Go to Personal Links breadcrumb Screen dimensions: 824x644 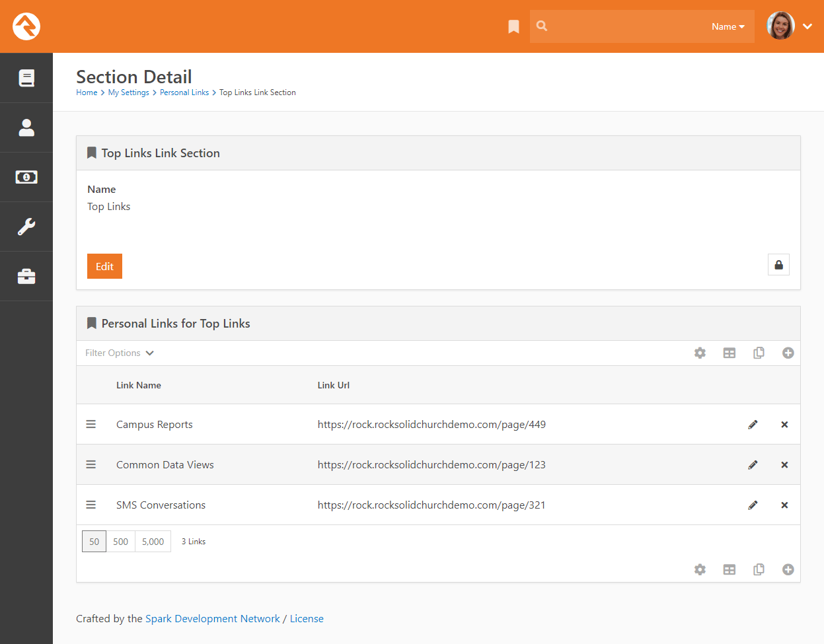pos(184,92)
